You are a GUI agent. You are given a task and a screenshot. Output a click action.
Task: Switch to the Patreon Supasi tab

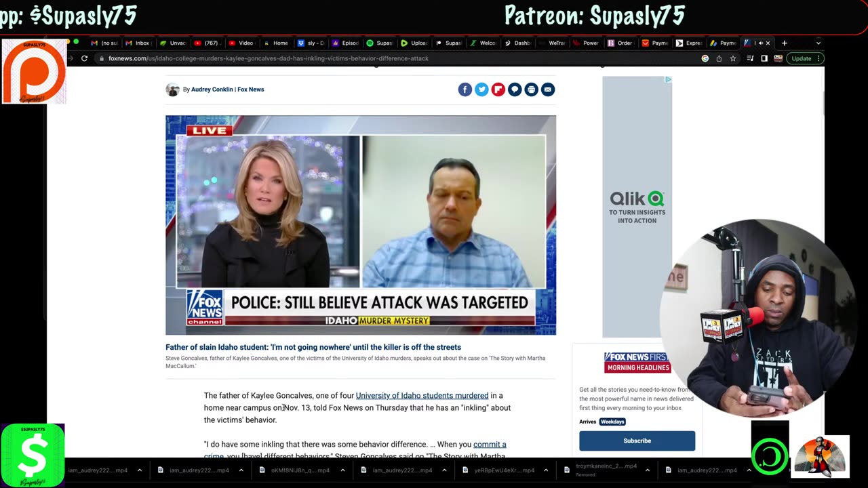[450, 43]
